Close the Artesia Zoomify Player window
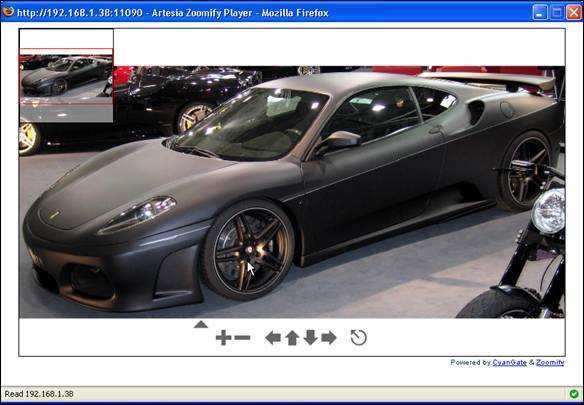The height and width of the screenshot is (405, 584). click(x=574, y=13)
